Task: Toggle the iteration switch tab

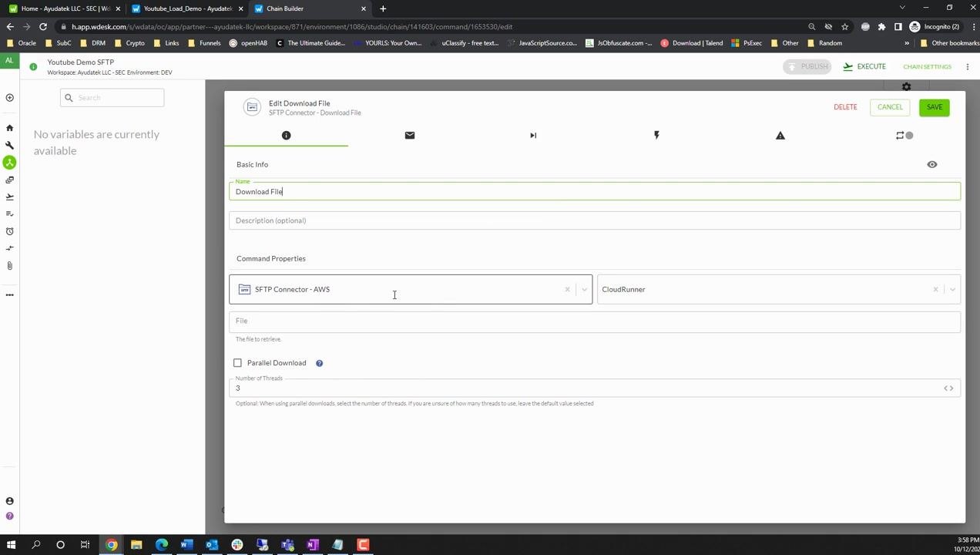Action: pyautogui.click(x=904, y=136)
